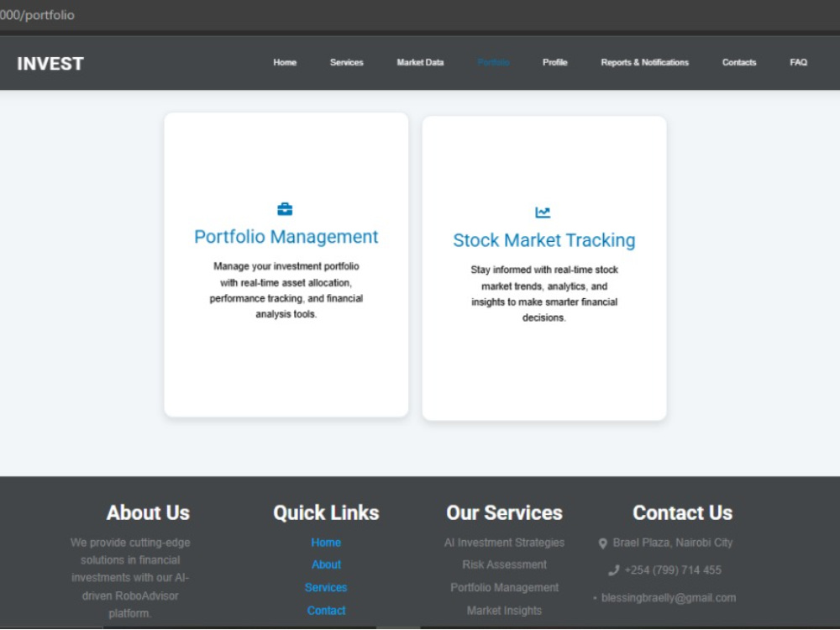Open the Profile navbar item
The height and width of the screenshot is (630, 840).
coord(555,63)
